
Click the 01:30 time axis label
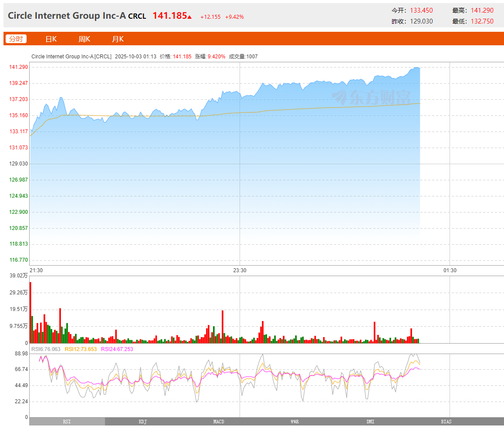click(450, 270)
